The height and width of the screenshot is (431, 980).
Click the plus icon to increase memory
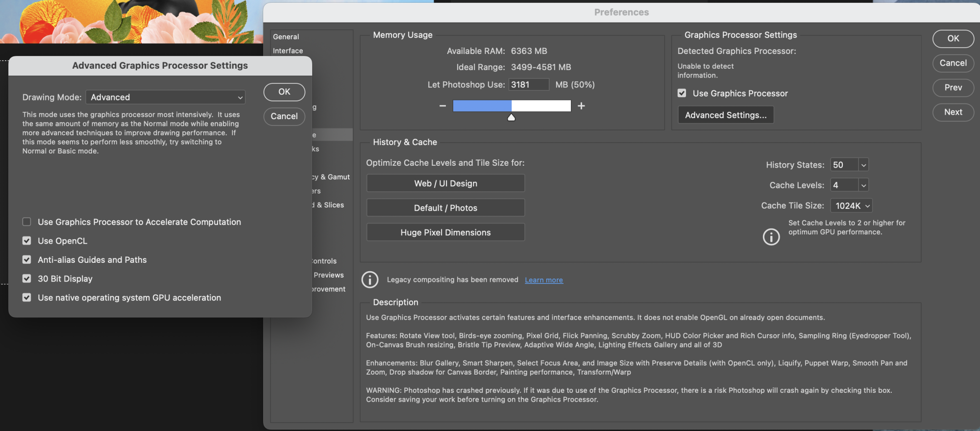click(x=581, y=106)
